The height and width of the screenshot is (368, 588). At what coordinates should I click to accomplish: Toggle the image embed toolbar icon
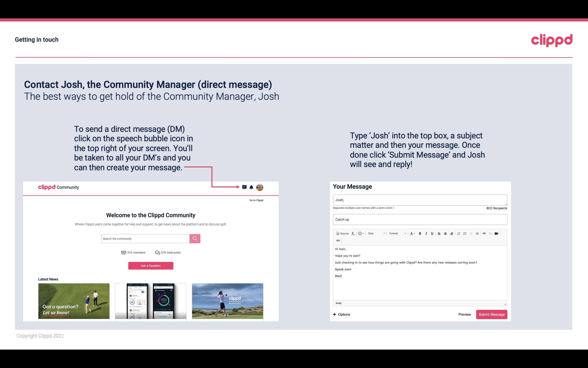point(498,233)
